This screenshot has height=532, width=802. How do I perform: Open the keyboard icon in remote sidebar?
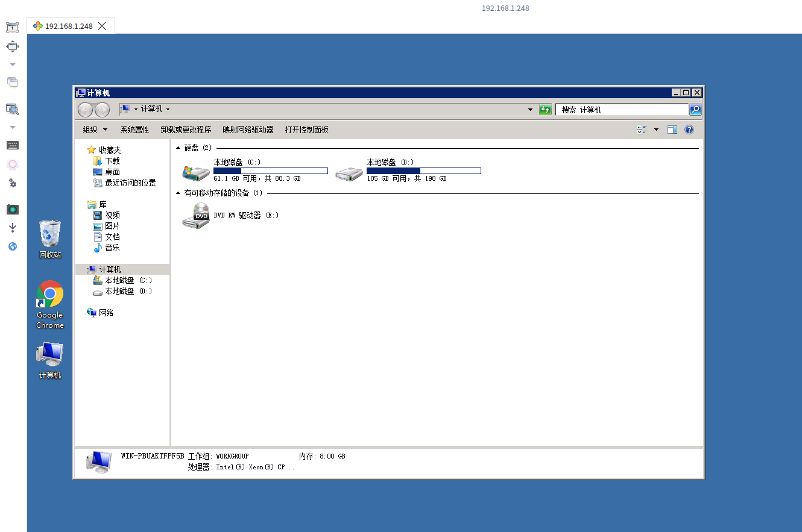(x=13, y=145)
